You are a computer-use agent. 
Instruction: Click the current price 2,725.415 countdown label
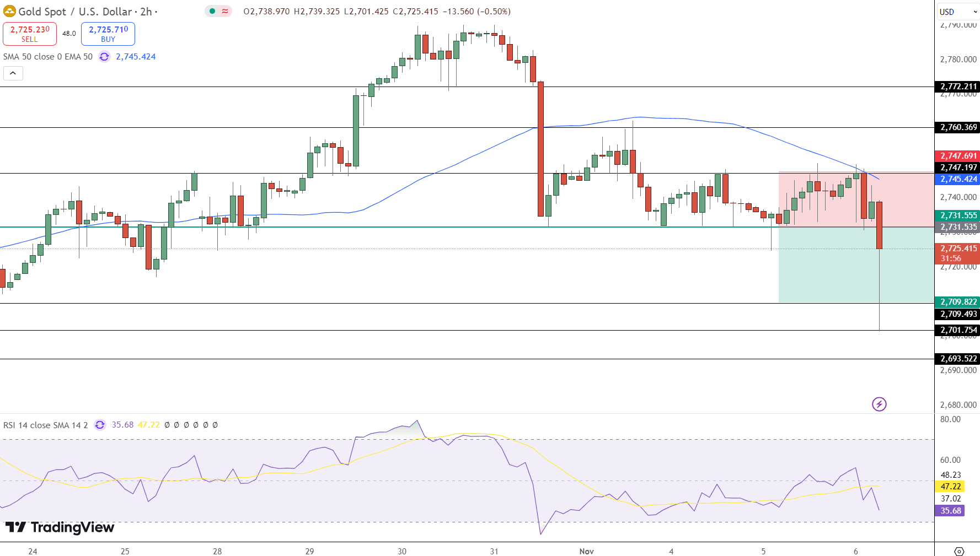coord(957,253)
